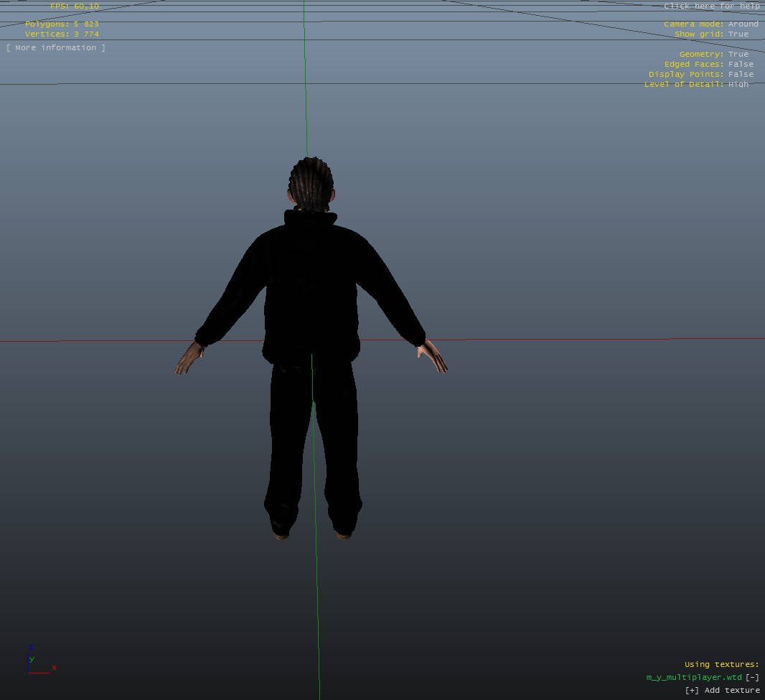This screenshot has height=700, width=765.
Task: Click the character model's torso
Action: pyautogui.click(x=311, y=293)
